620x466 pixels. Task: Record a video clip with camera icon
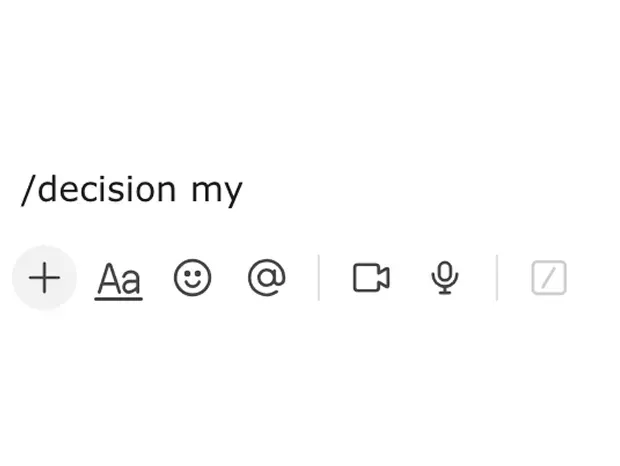coord(371,278)
